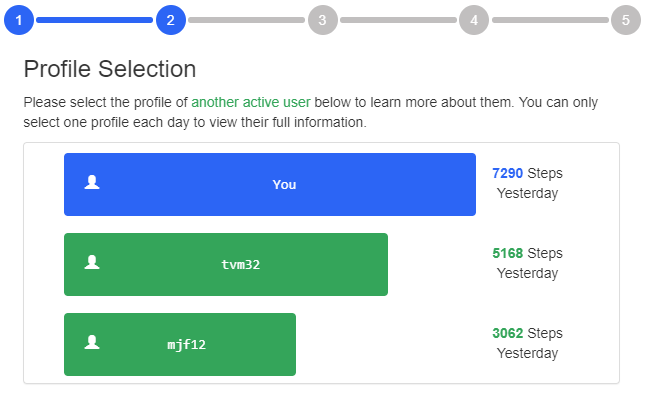Click the progress line between steps 2 and 3
645x396 pixels.
click(246, 20)
